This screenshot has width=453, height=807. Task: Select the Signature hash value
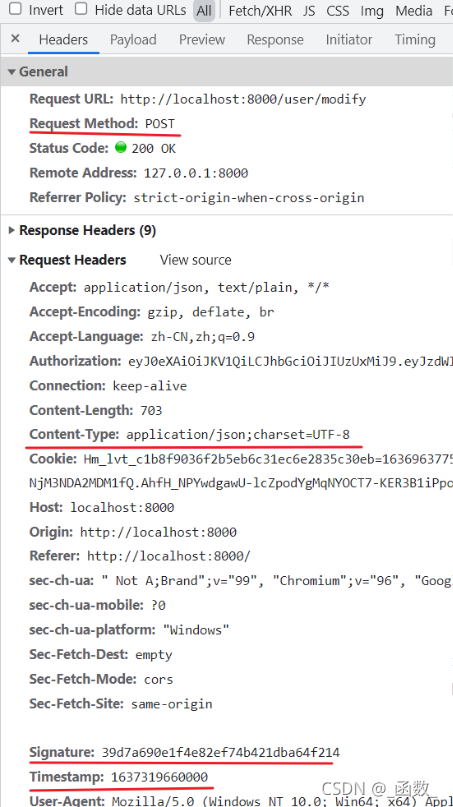(x=221, y=752)
